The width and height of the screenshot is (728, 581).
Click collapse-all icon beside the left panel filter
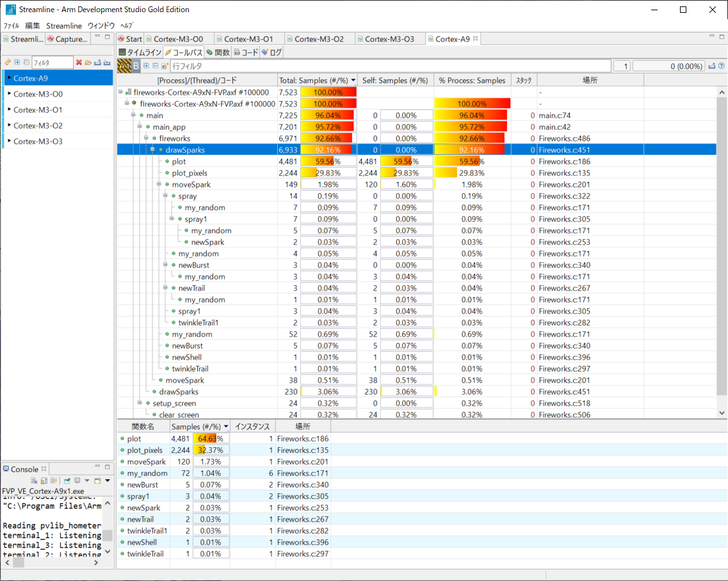click(x=26, y=62)
